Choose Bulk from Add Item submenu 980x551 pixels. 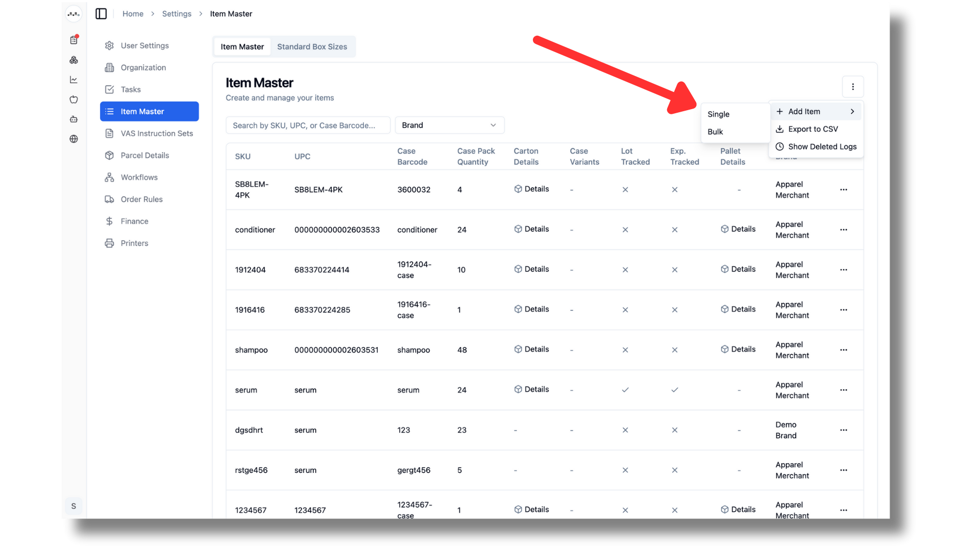coord(735,132)
